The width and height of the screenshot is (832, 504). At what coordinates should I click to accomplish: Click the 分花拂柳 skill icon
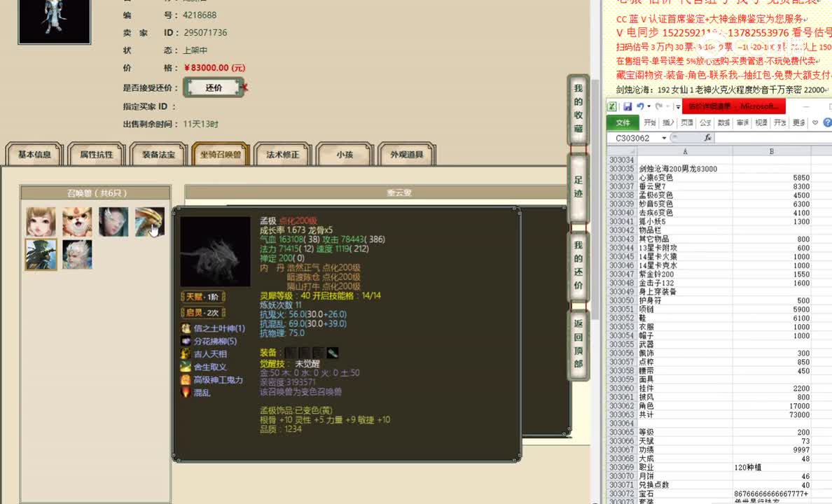pos(186,342)
